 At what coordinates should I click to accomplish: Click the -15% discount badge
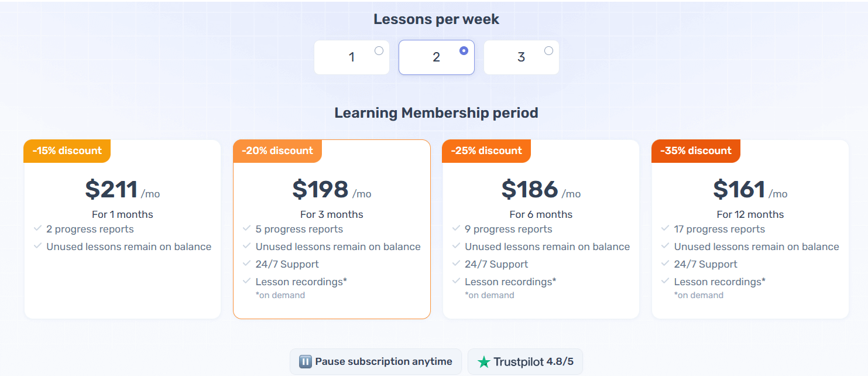pos(67,151)
